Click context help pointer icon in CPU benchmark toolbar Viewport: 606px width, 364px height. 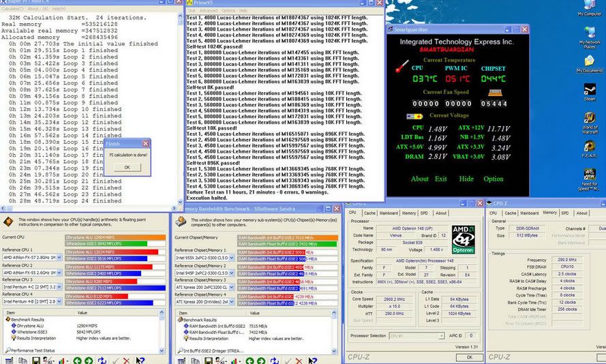(x=140, y=361)
